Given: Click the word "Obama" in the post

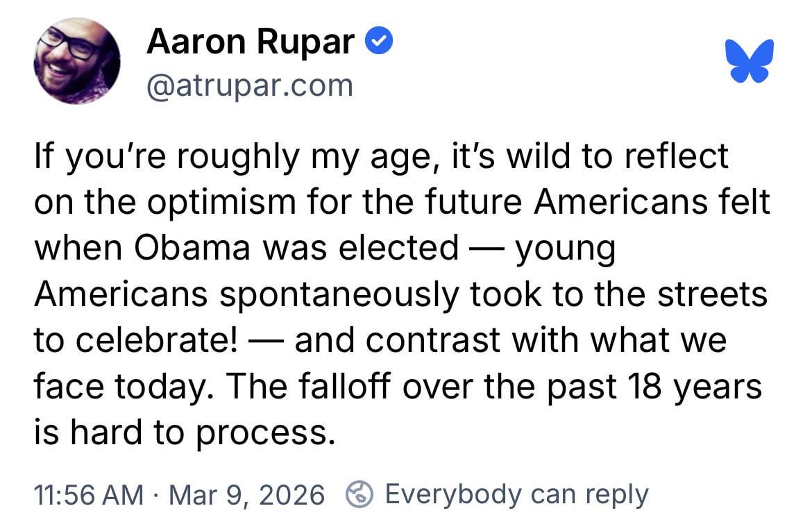Looking at the screenshot, I should (x=190, y=249).
